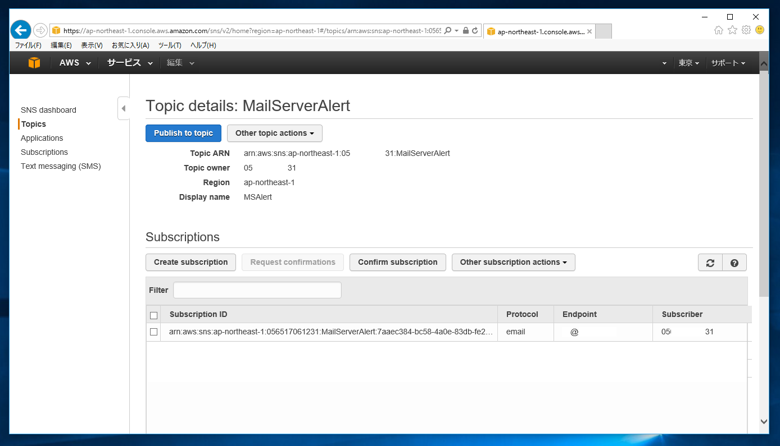Click the page vertical scrollbar thumb

tap(764, 184)
